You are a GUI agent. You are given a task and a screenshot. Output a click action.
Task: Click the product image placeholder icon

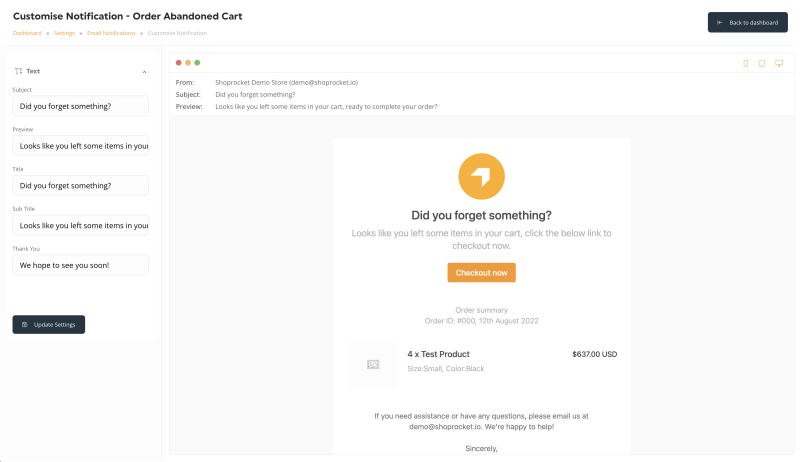[373, 364]
